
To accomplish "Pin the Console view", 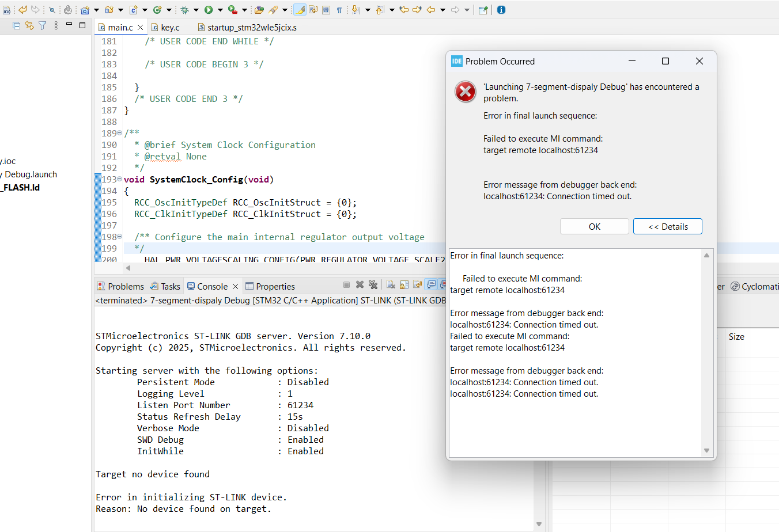I will point(430,284).
